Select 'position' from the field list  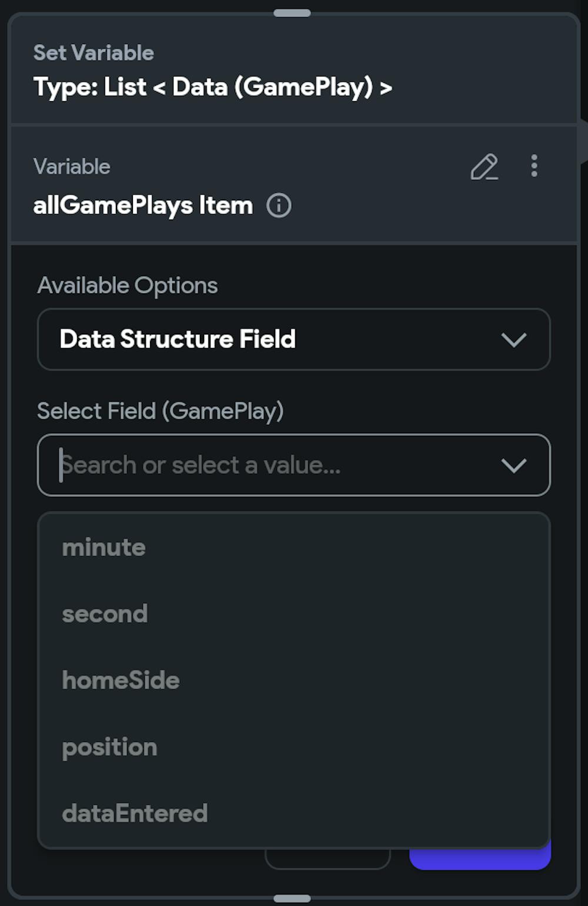click(110, 747)
